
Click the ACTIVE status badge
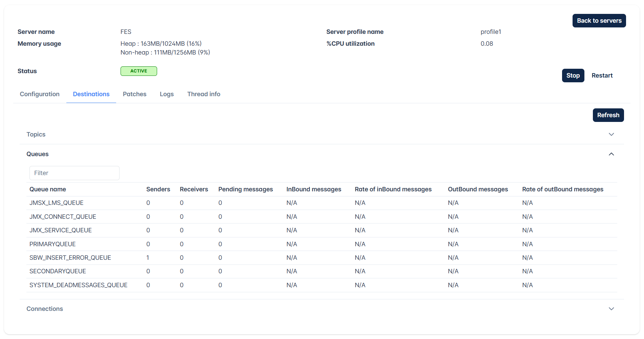point(139,71)
